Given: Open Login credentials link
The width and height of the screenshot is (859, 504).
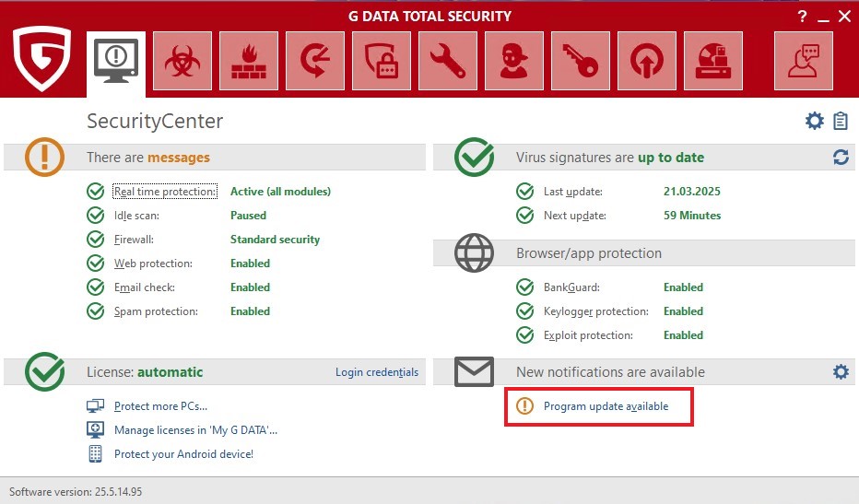Looking at the screenshot, I should [377, 372].
